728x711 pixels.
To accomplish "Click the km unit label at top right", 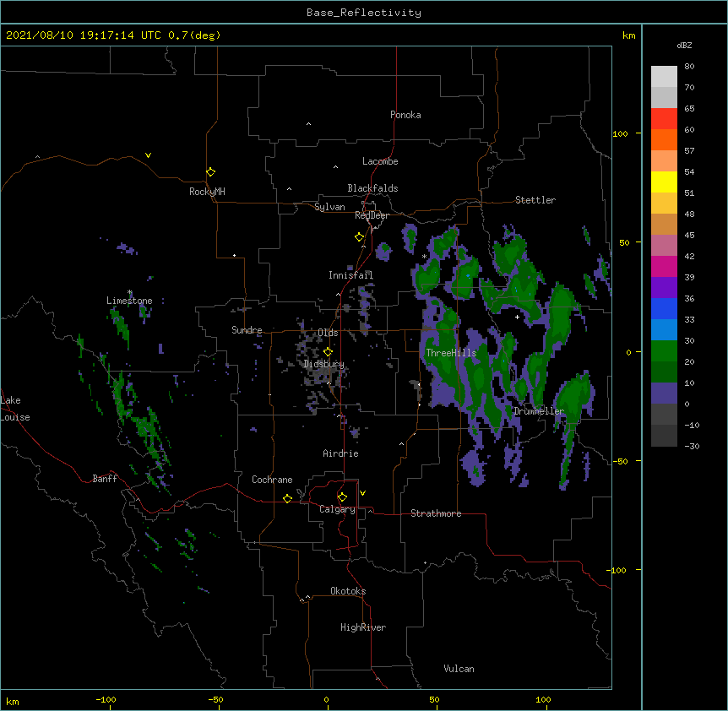I will (x=628, y=35).
